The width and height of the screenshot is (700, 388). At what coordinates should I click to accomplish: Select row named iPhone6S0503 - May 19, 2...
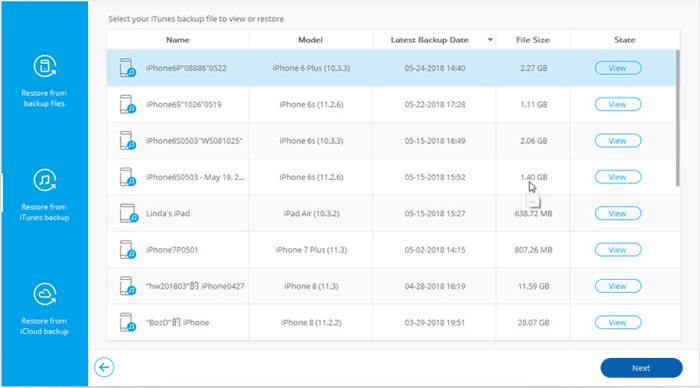pyautogui.click(x=393, y=177)
